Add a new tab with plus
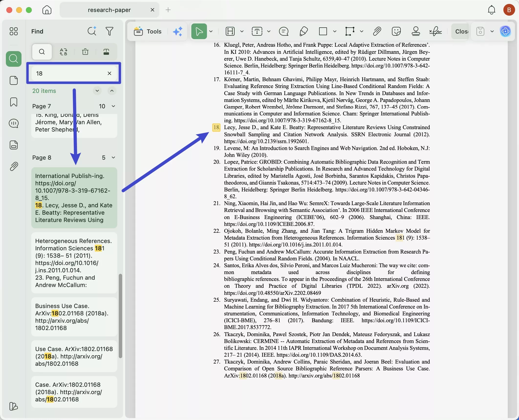 (168, 10)
